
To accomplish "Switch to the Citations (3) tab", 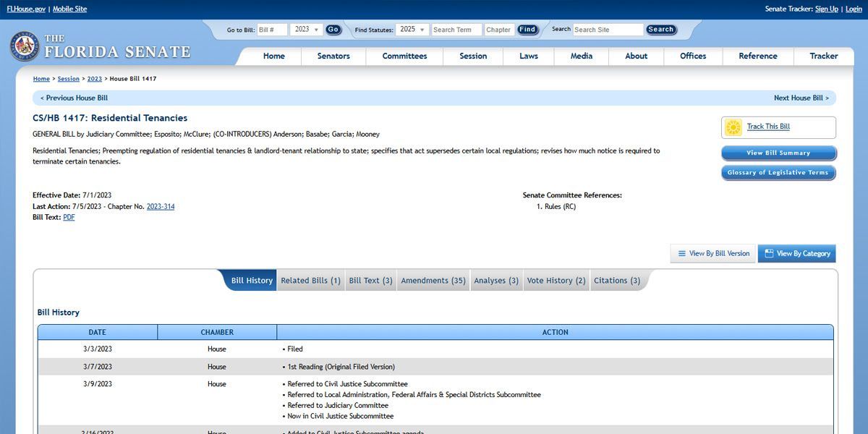I will [617, 281].
